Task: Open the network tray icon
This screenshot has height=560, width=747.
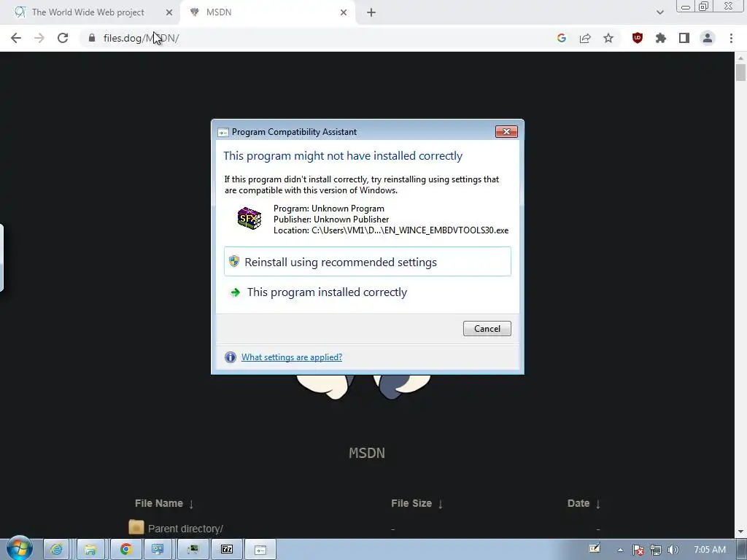Action: pyautogui.click(x=656, y=550)
